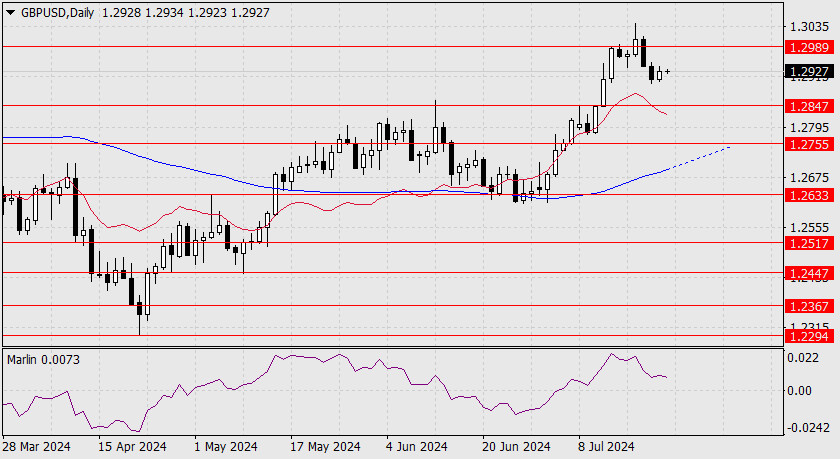Select the 1.2555 price scale value
Screen dimensions: 840x459
pyautogui.click(x=809, y=228)
